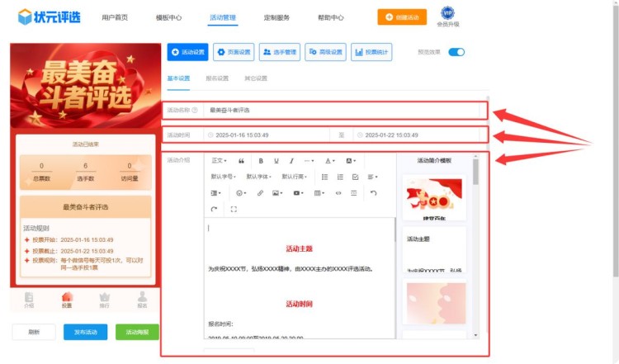Apply italic formatting in the editor toolbar

click(x=291, y=161)
